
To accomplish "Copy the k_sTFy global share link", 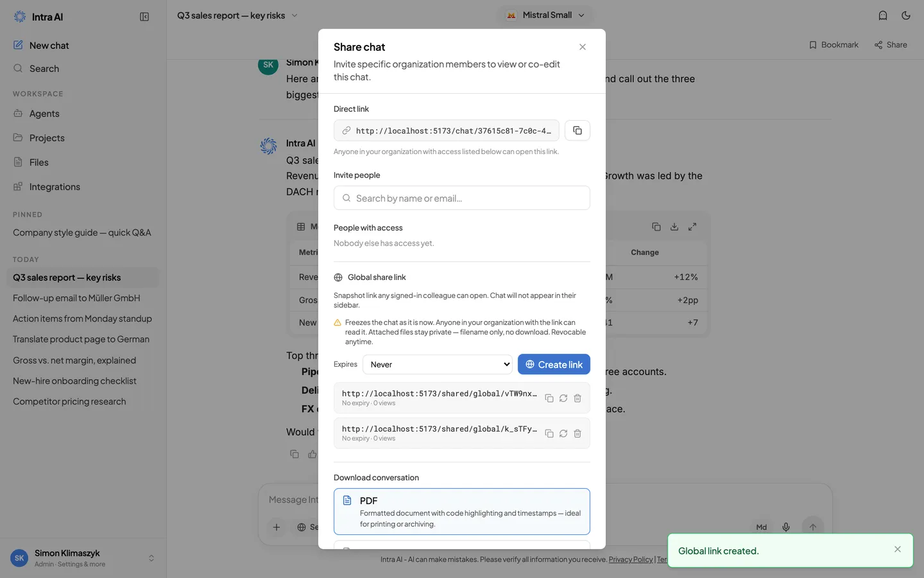I will 549,433.
